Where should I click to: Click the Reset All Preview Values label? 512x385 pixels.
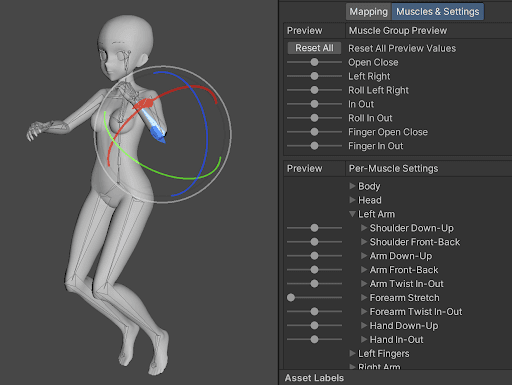(x=402, y=48)
